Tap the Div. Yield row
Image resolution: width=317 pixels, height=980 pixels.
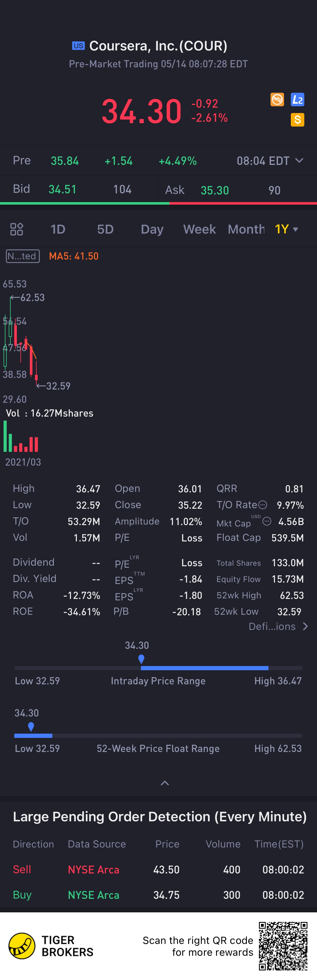(x=57, y=579)
